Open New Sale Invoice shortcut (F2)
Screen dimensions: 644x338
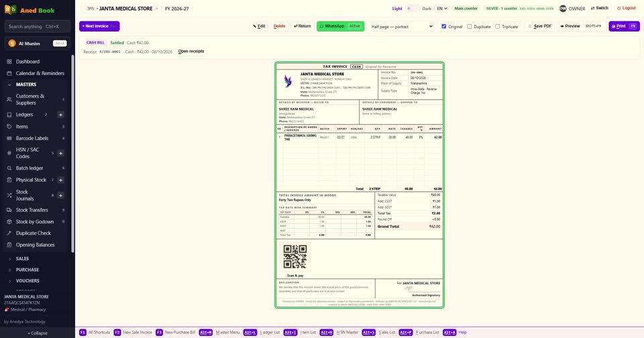pos(133,332)
